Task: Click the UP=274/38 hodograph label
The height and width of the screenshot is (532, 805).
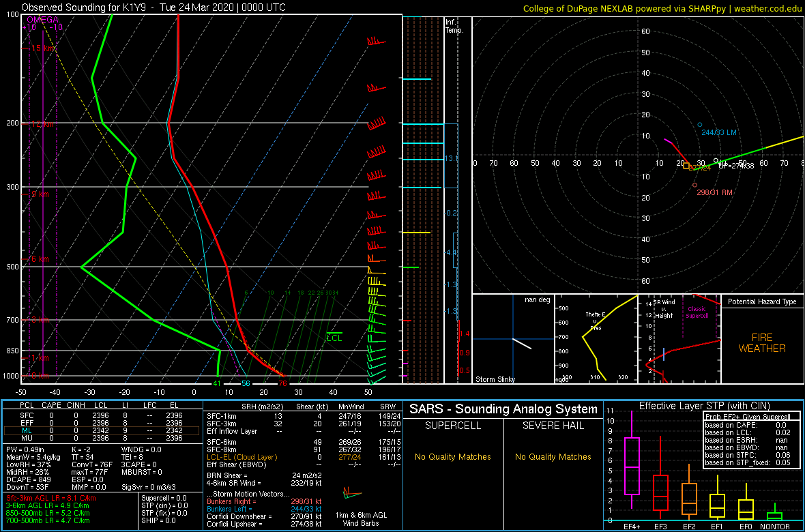Action: point(735,166)
